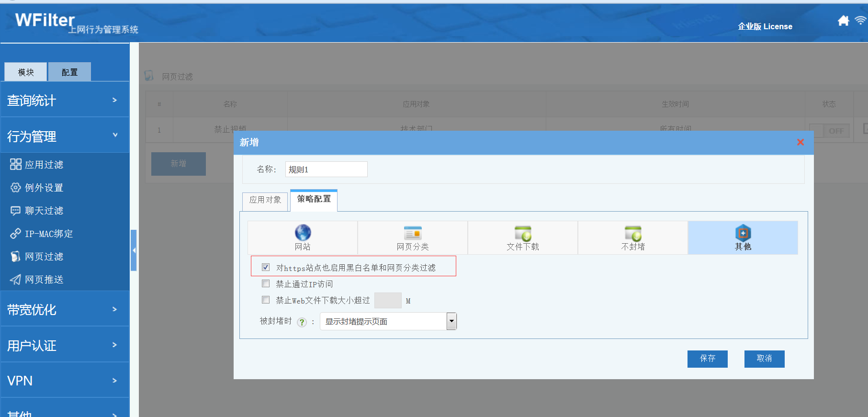Open 例外设置 gear item in sidebar
This screenshot has height=417, width=868.
(44, 188)
